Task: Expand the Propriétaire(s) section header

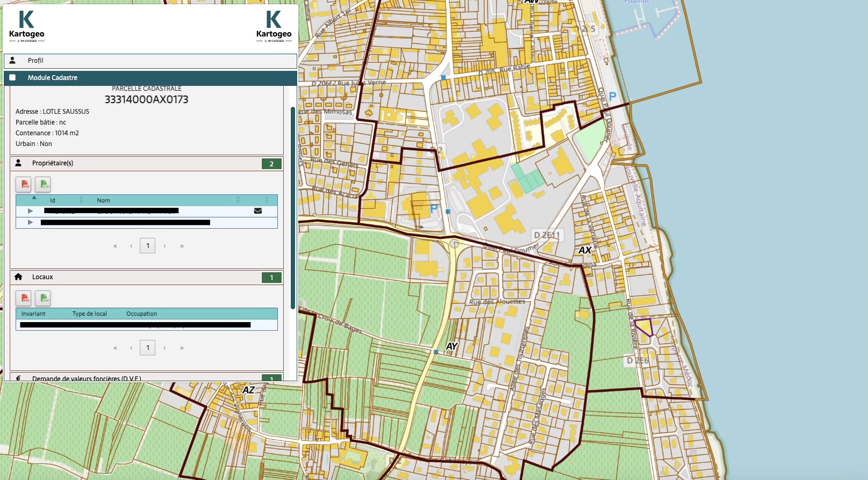Action: click(146, 164)
